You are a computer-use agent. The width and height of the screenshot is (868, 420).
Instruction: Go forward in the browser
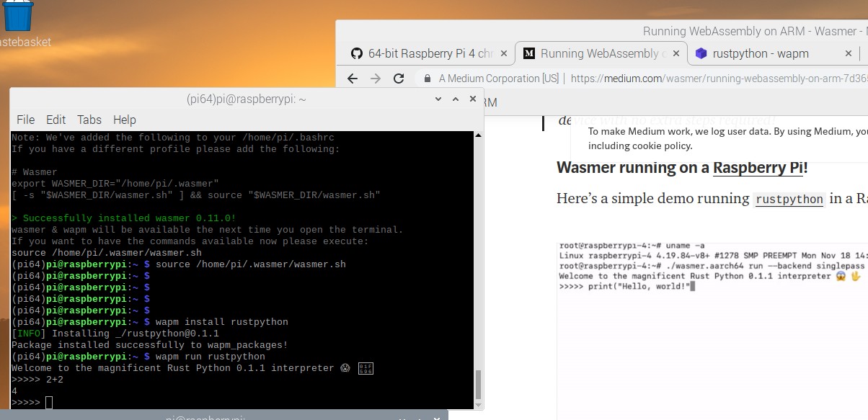tap(376, 79)
